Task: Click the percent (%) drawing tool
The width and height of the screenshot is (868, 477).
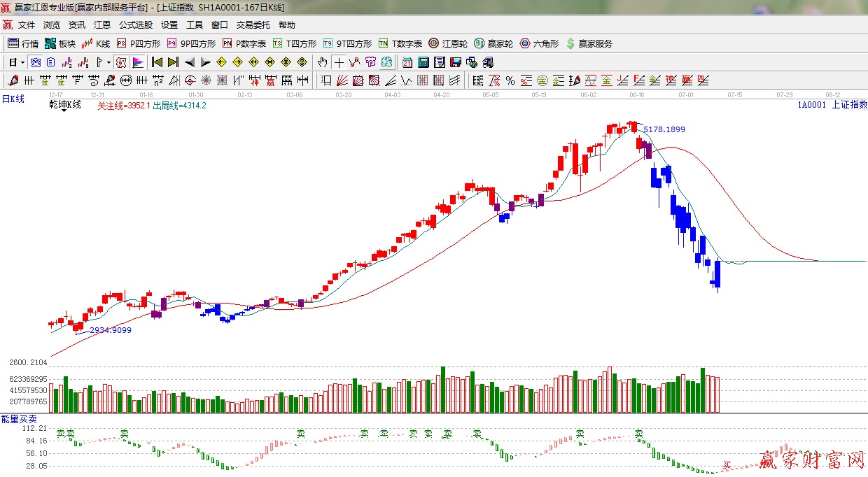Action: 510,80
